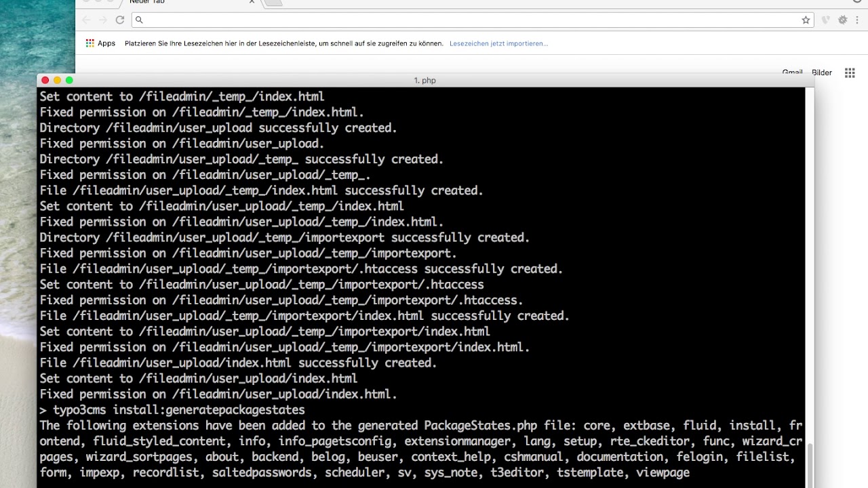The image size is (868, 488).
Task: Close the Neuer Tab browser tab
Action: coord(252,2)
